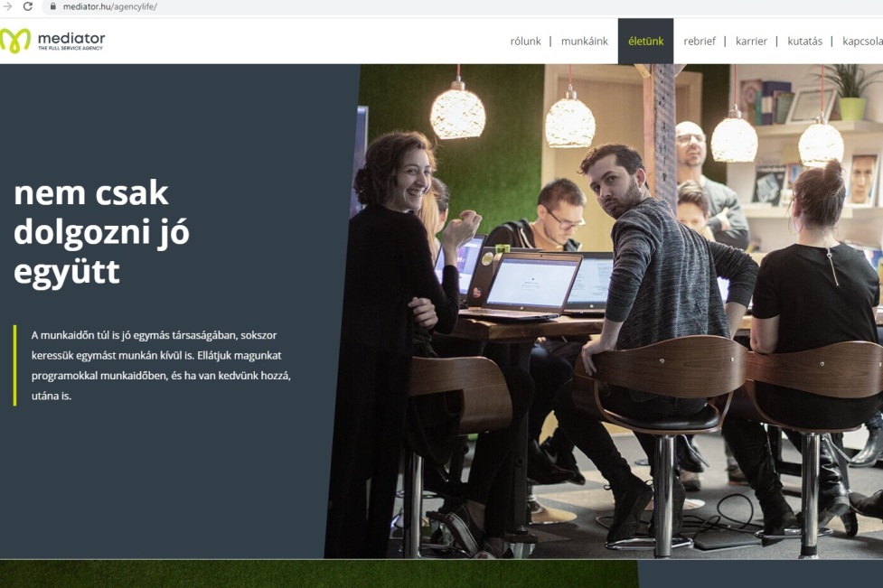Click the padlock site security icon
883x588 pixels.
tap(53, 6)
